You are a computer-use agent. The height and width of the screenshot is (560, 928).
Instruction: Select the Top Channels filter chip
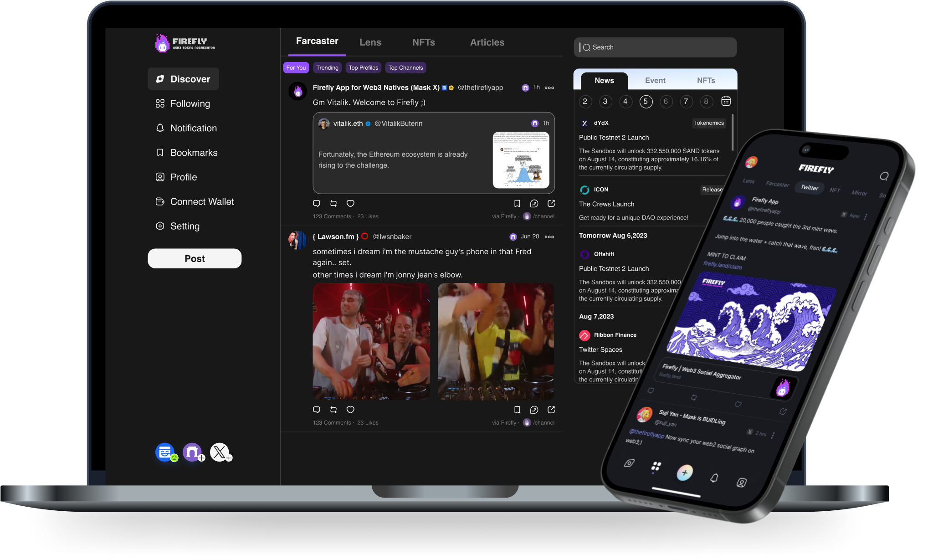click(x=405, y=68)
